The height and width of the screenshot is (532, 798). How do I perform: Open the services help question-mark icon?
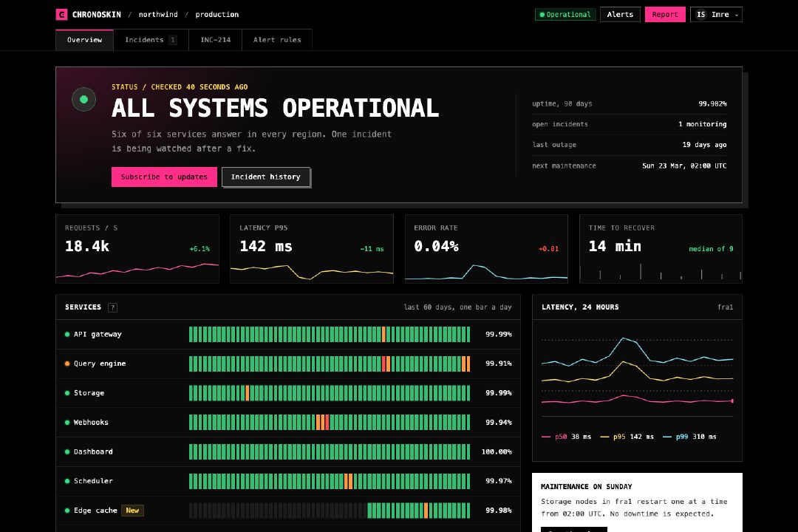pos(113,307)
